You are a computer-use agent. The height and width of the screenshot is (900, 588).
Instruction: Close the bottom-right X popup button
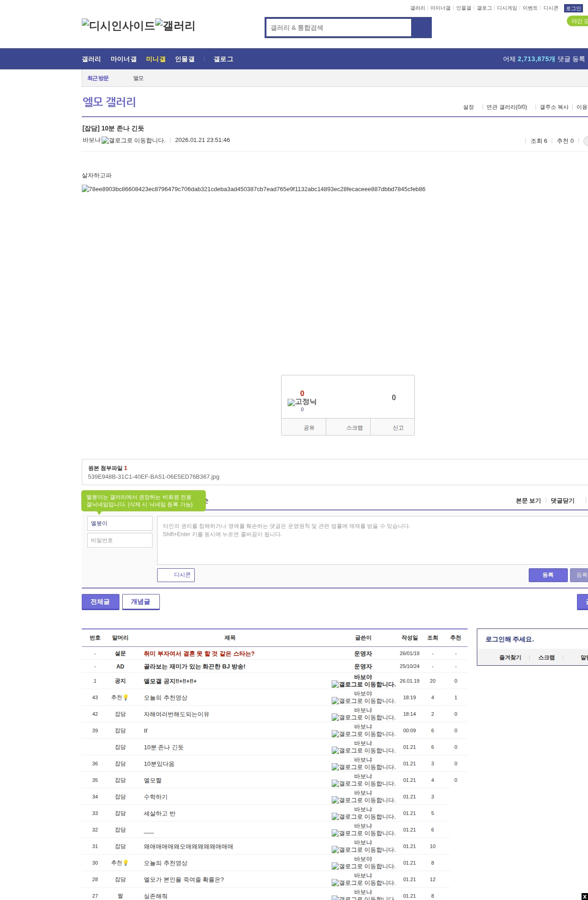pyautogui.click(x=584, y=896)
